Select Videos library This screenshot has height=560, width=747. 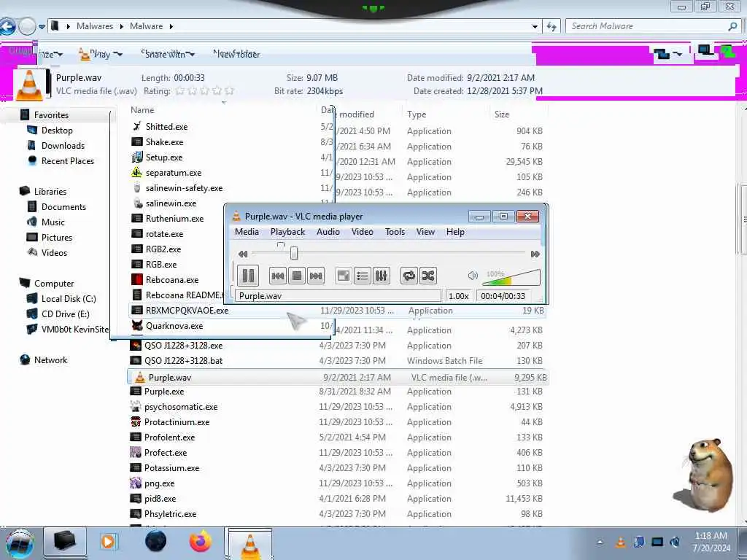(x=54, y=252)
